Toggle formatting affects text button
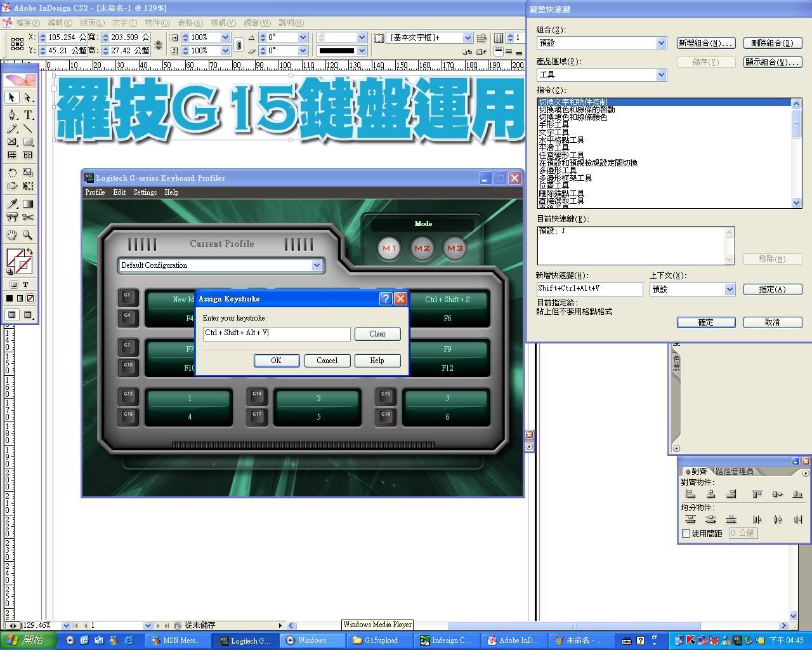Screen dimensions: 812x650 [x=25, y=284]
